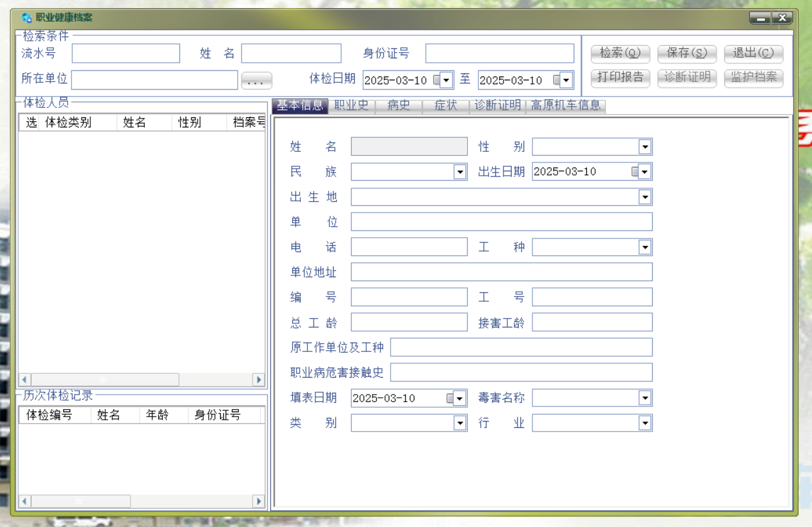The height and width of the screenshot is (527, 812).
Task: Click into the 单位地址 field
Action: click(x=502, y=272)
